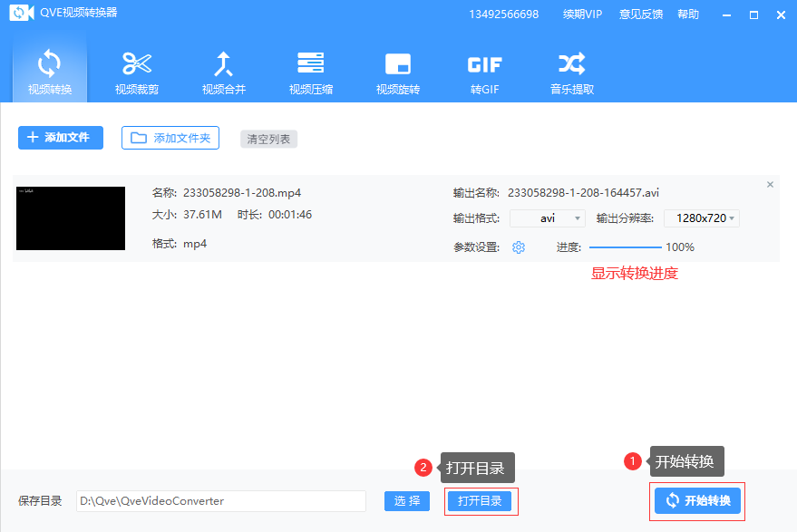The image size is (797, 532).
Task: Click the 添加文件夹 add folder button
Action: point(170,138)
